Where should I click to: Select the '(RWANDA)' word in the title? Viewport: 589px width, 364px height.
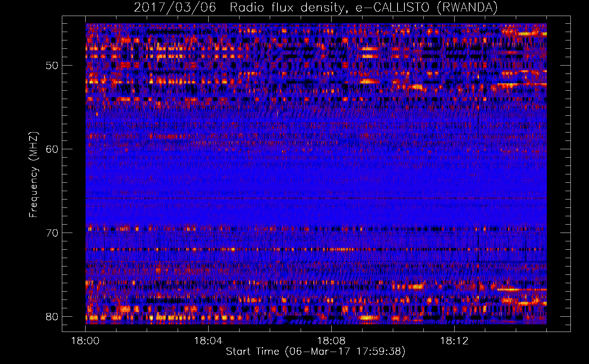[467, 8]
